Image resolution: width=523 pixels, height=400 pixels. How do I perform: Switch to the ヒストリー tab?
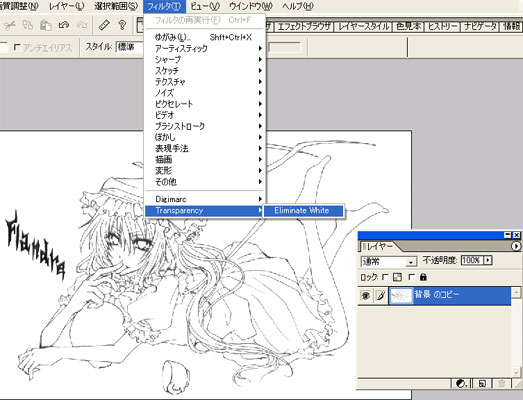click(x=442, y=26)
